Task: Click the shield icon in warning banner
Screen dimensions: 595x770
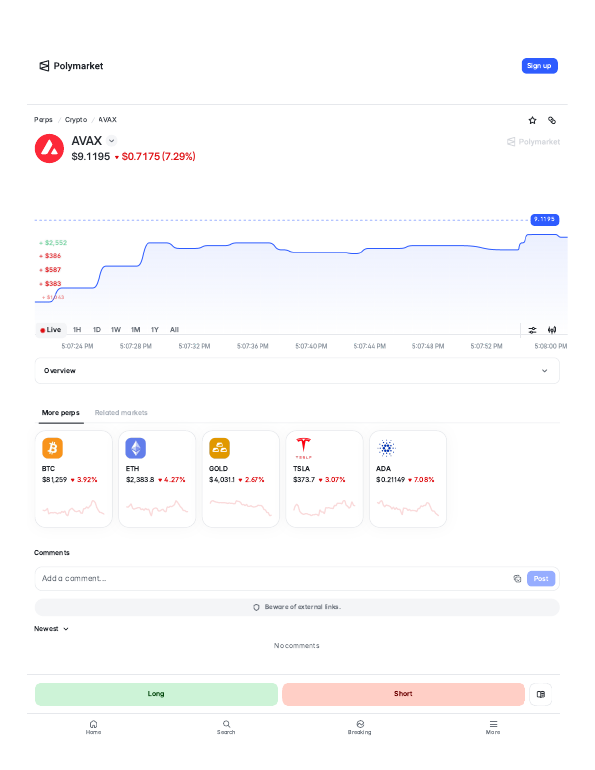Action: tap(256, 607)
